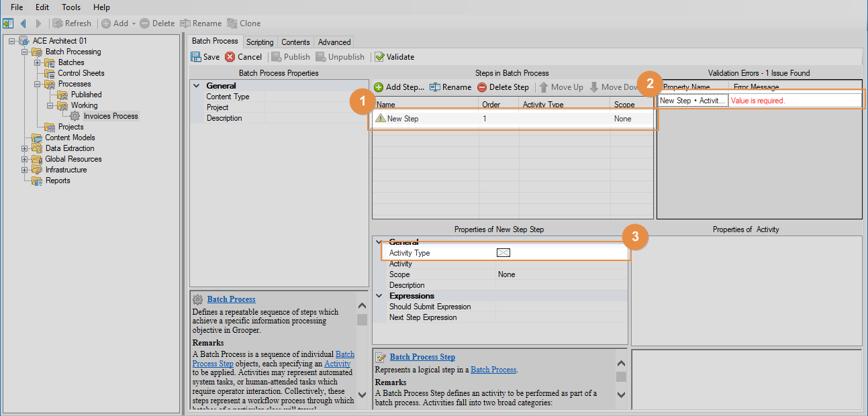
Task: Select the New Step row
Action: point(513,119)
